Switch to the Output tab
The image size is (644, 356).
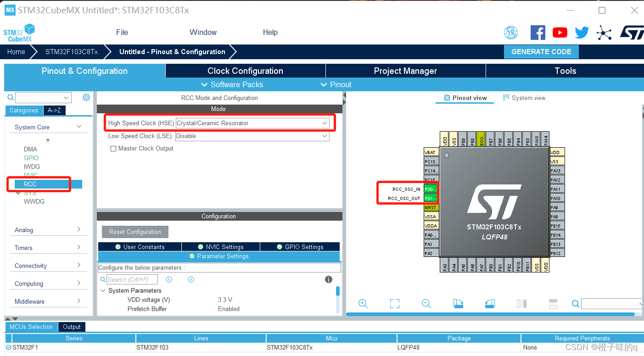point(72,327)
